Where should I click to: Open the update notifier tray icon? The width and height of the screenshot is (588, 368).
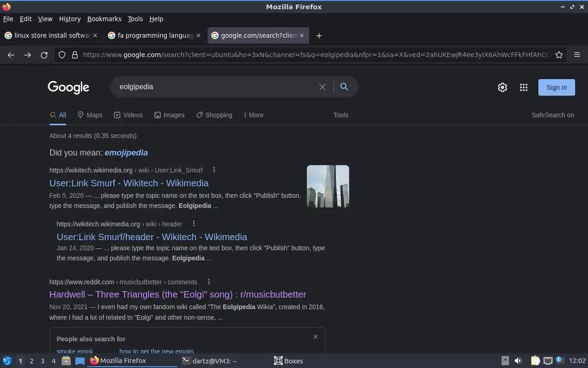click(x=560, y=360)
